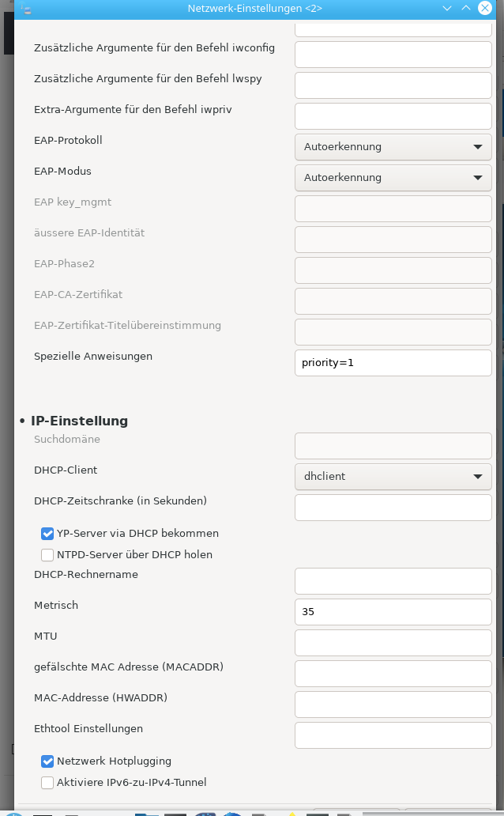504x816 pixels.
Task: Open window menu via title bar network icon
Action: pos(26,9)
